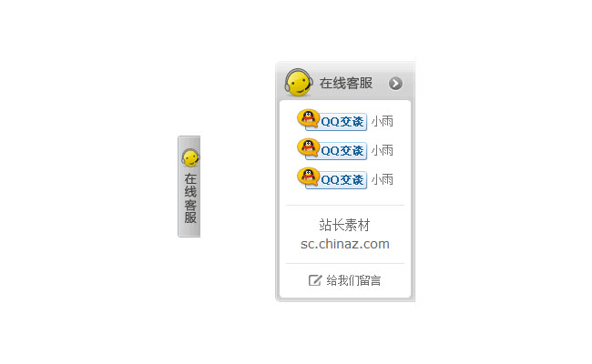Click the sc.chinaz.com text
Screen dimensions: 592x364
pos(344,244)
